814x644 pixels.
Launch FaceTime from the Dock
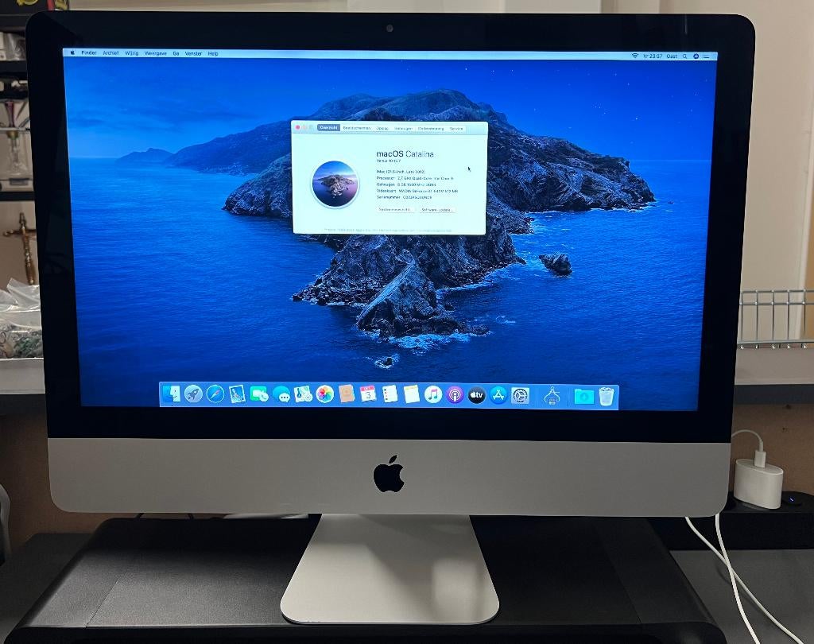[258, 395]
